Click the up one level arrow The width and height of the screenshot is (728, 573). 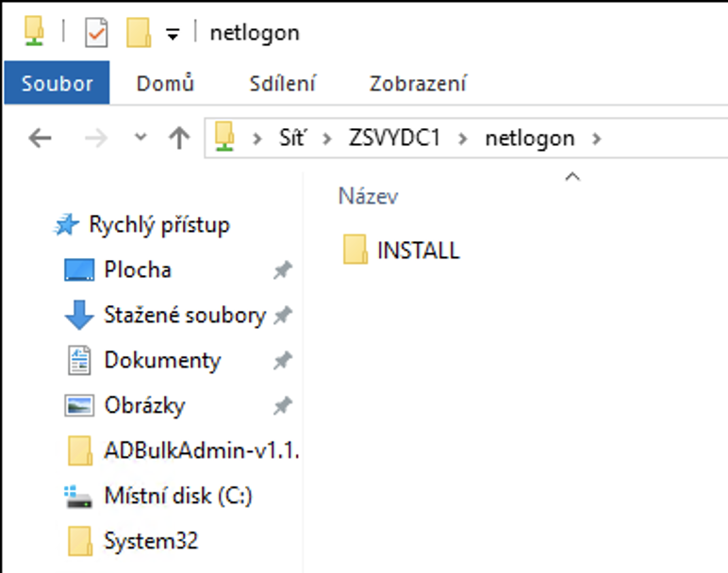(x=178, y=139)
